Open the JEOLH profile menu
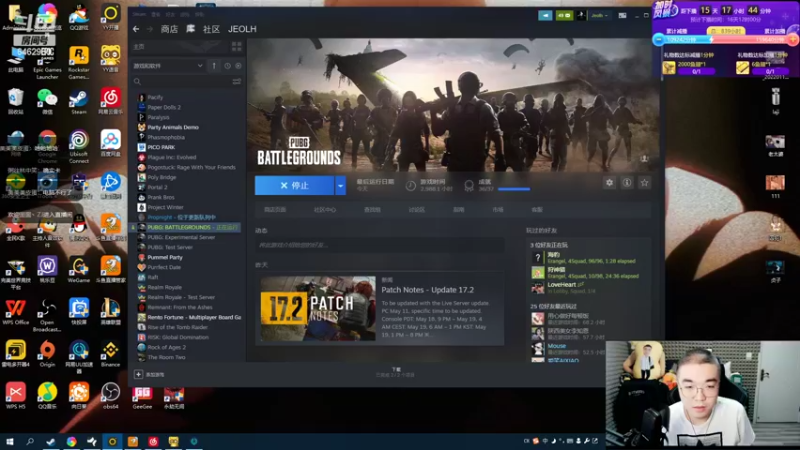The width and height of the screenshot is (800, 450). 242,29
